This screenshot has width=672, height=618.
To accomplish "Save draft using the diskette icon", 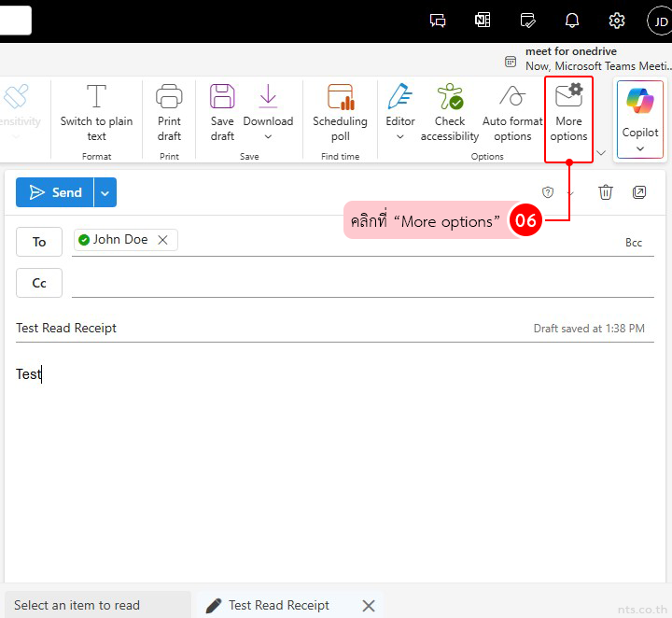I will tap(222, 113).
